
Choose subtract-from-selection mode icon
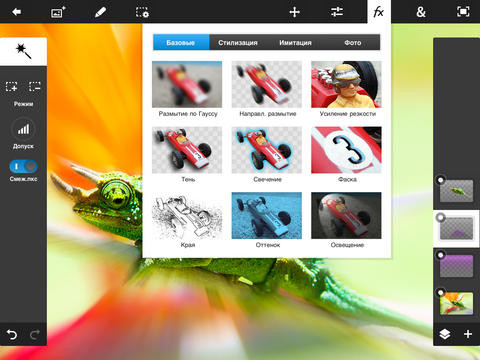35,87
